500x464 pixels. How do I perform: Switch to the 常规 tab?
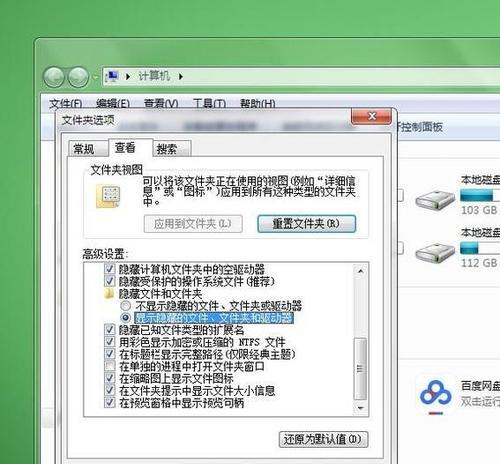tap(84, 149)
